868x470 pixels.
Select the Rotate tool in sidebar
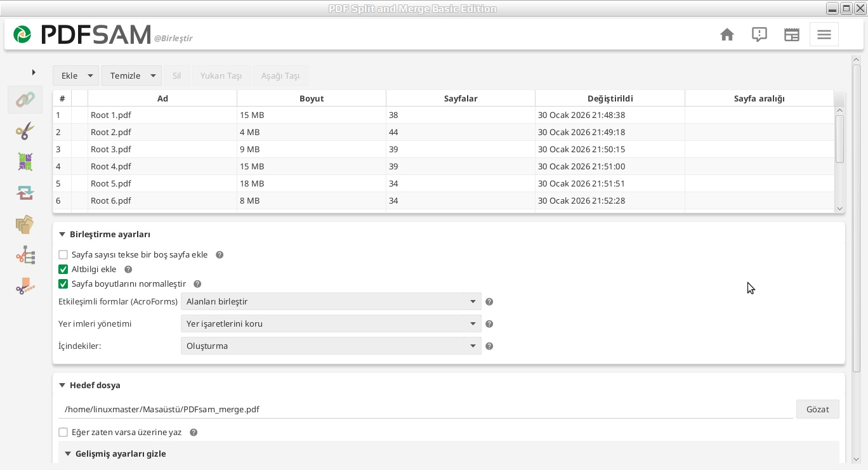pyautogui.click(x=25, y=192)
